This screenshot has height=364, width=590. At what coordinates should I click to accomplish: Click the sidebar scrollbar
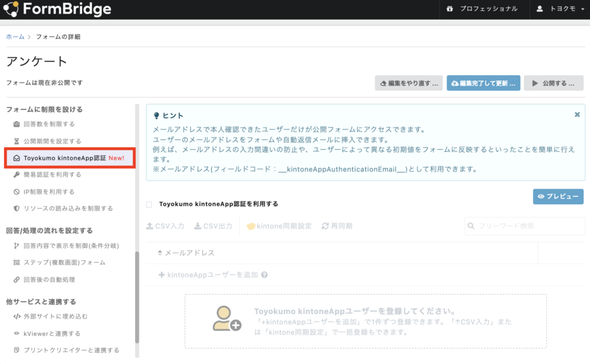click(137, 297)
